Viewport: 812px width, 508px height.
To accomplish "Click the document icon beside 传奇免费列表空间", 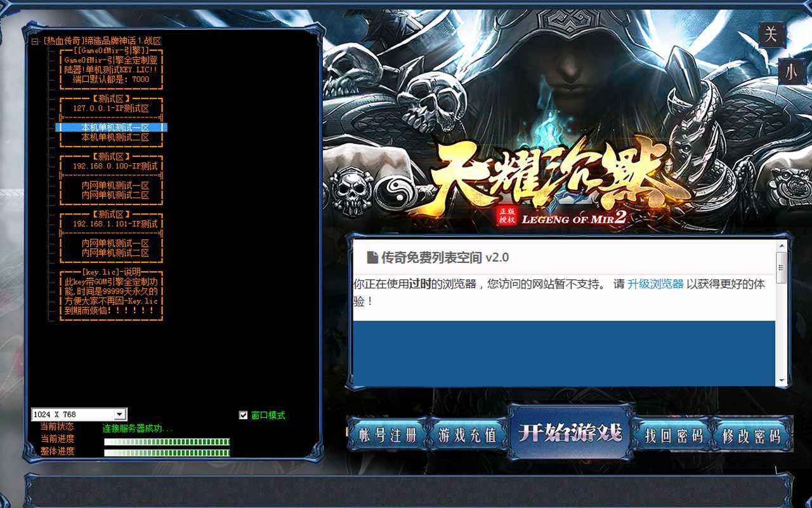I will click(x=372, y=257).
